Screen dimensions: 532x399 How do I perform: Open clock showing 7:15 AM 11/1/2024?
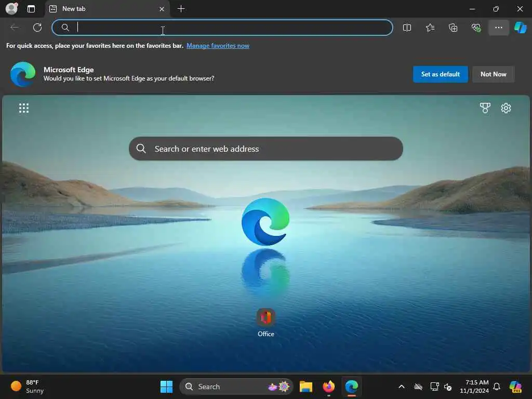point(474,387)
